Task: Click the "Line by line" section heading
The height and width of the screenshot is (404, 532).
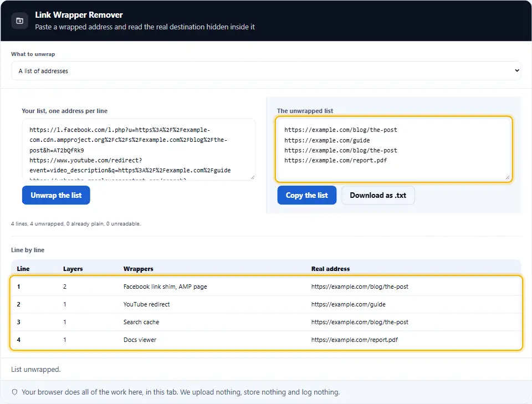Action: click(28, 250)
